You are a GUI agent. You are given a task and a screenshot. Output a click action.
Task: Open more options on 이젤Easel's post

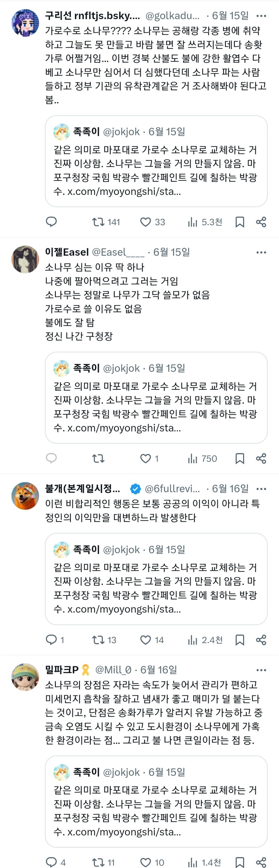tap(261, 252)
